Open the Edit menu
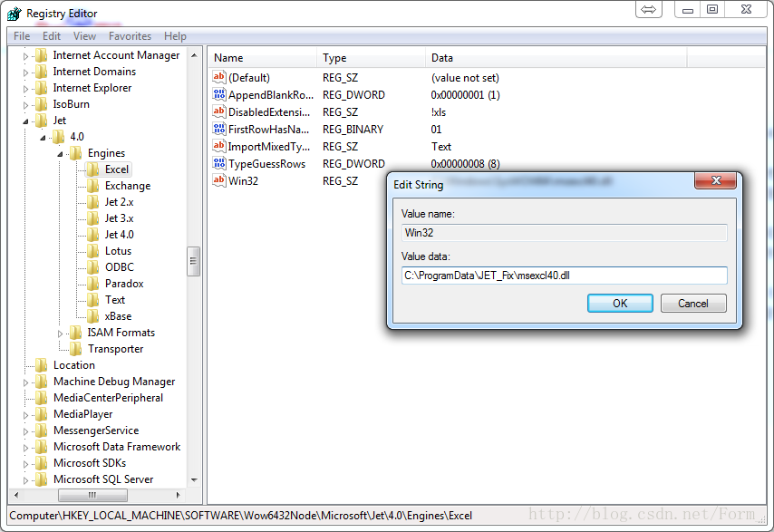 pos(52,36)
